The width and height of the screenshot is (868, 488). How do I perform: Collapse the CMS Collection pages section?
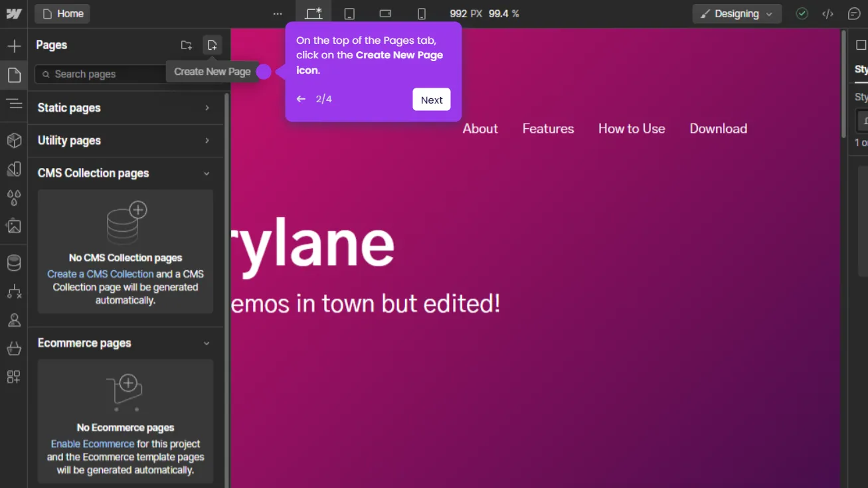[126, 173]
